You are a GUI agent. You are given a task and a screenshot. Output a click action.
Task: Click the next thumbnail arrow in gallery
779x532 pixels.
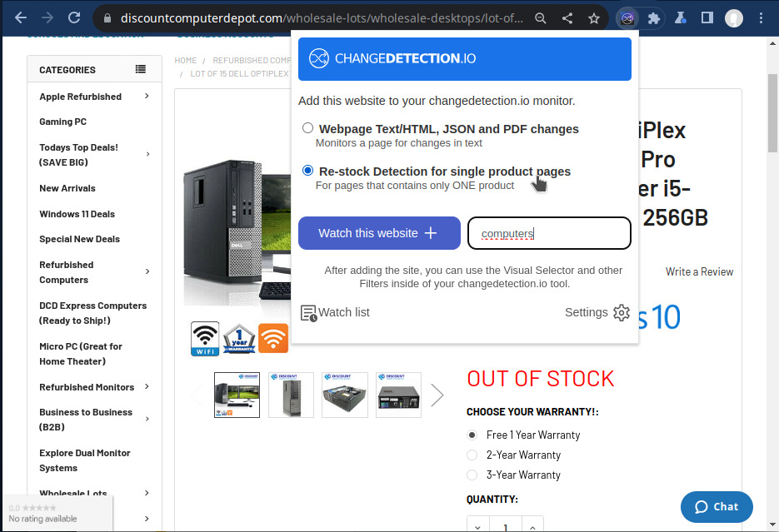coord(437,395)
